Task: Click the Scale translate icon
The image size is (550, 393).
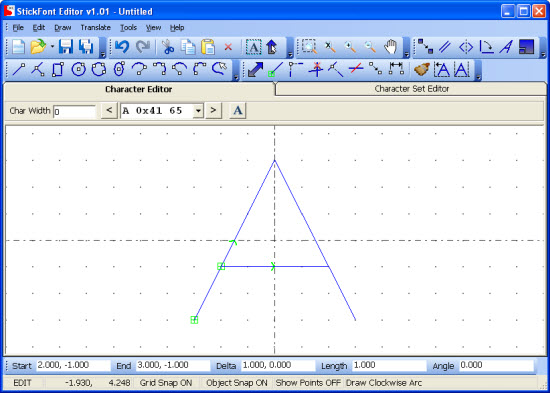Action: pyautogui.click(x=526, y=47)
